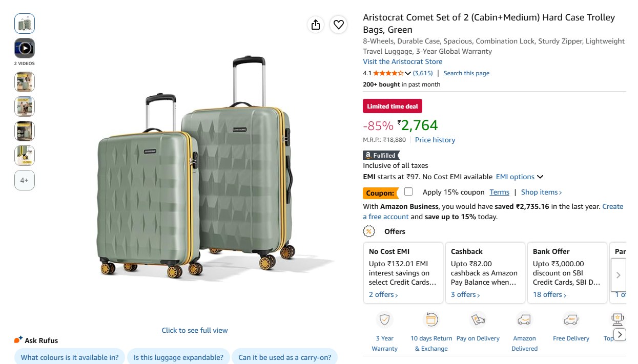Add item to wishlist with heart icon
This screenshot has width=638, height=364.
pos(339,25)
